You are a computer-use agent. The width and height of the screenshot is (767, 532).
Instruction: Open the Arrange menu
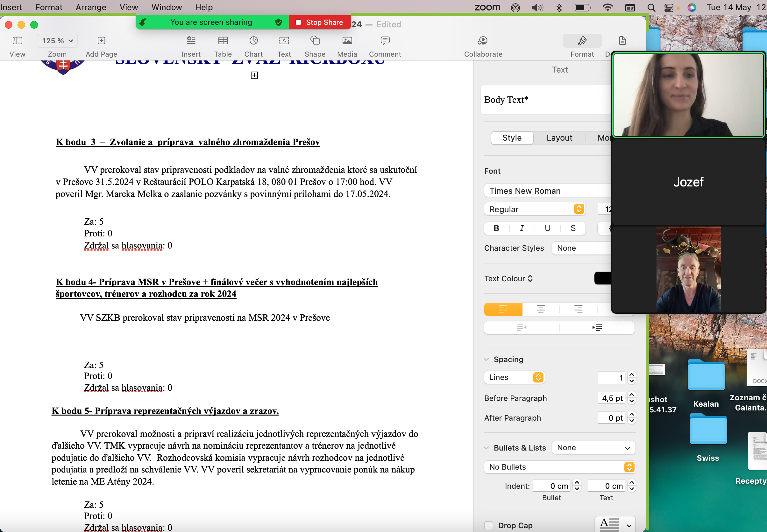coord(91,7)
